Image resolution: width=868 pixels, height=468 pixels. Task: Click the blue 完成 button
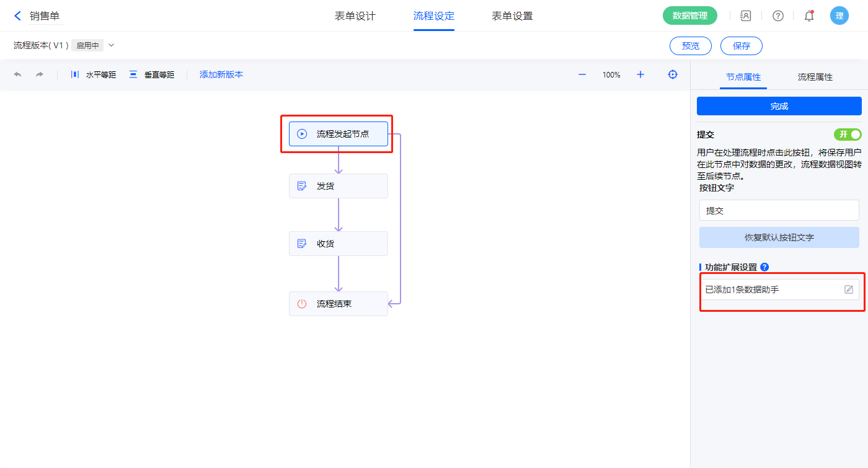779,106
